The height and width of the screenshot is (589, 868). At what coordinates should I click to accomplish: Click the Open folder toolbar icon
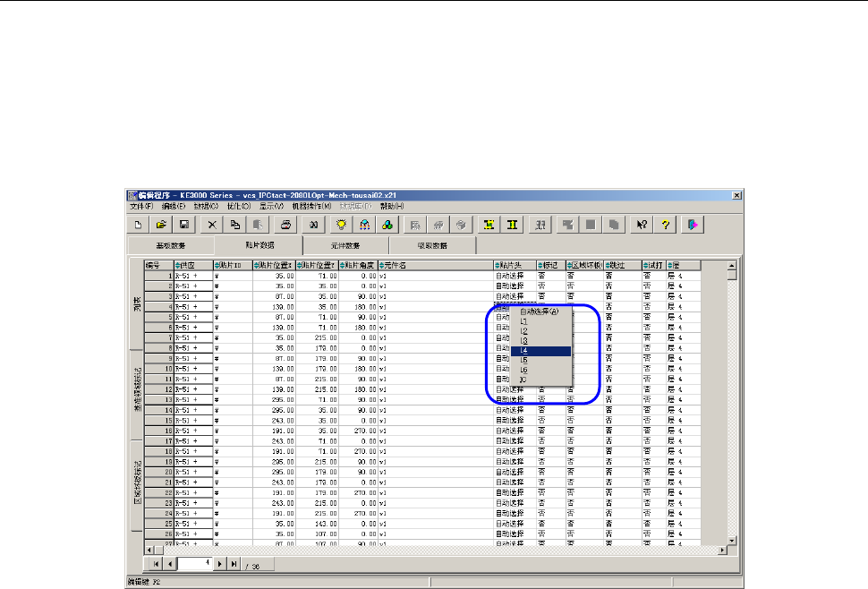[x=161, y=225]
